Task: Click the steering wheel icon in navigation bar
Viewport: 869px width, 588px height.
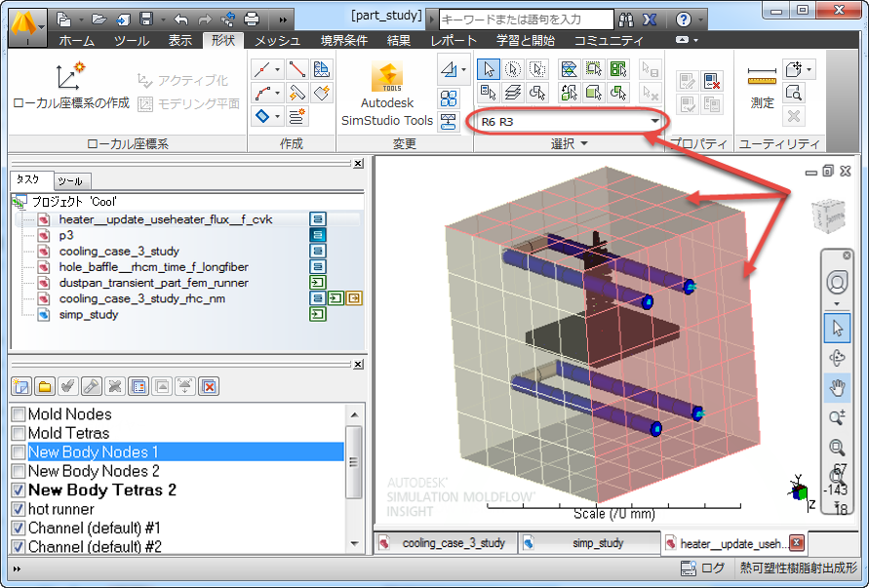Action: [837, 282]
